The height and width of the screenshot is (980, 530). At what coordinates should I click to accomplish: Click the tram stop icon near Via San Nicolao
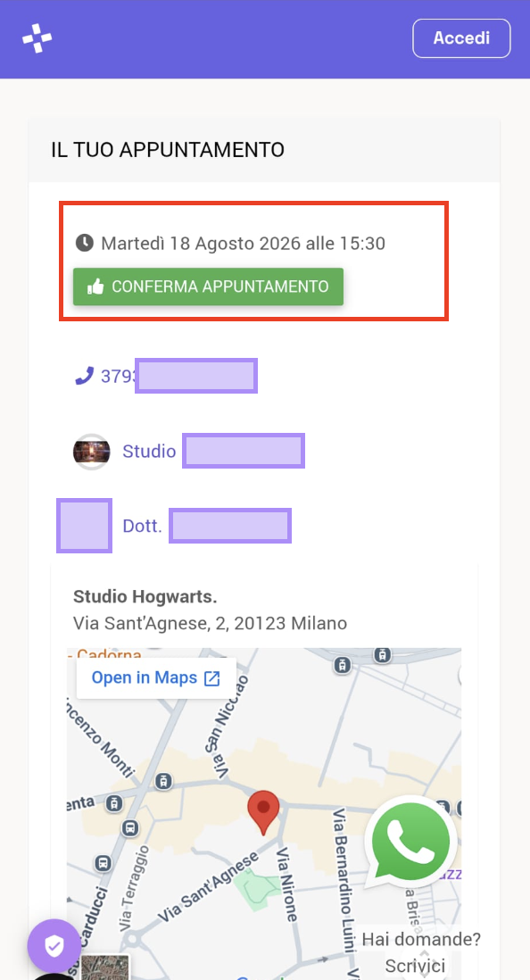click(x=164, y=781)
